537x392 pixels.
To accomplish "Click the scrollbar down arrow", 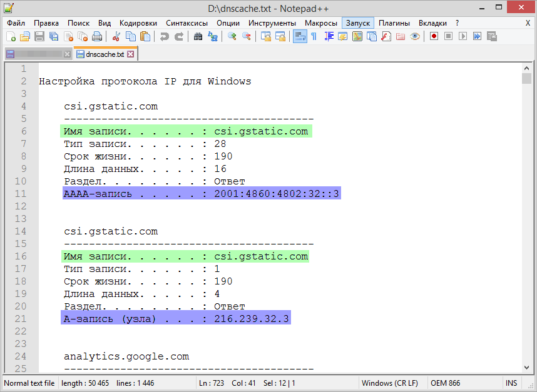I will coord(526,368).
